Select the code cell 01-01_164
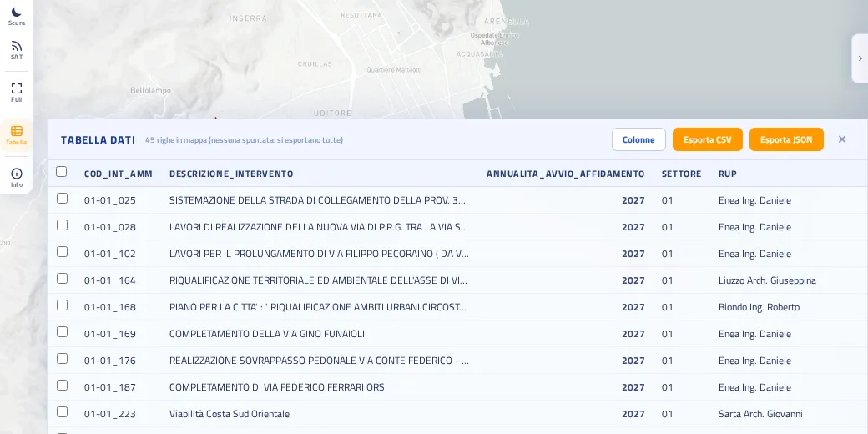 pos(109,280)
